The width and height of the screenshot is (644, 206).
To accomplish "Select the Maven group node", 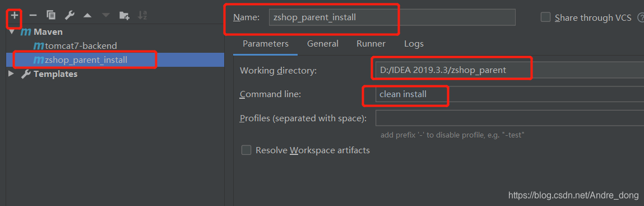I will 42,31.
